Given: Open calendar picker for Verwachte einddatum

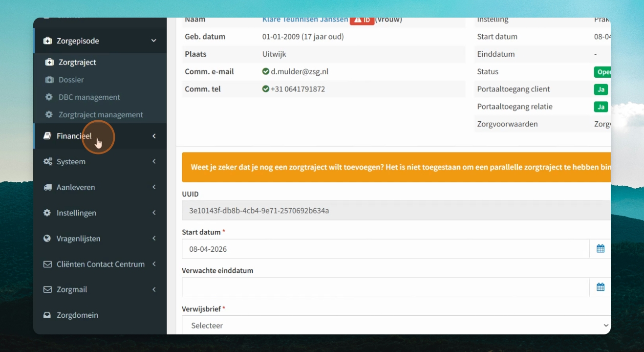Looking at the screenshot, I should [x=601, y=287].
